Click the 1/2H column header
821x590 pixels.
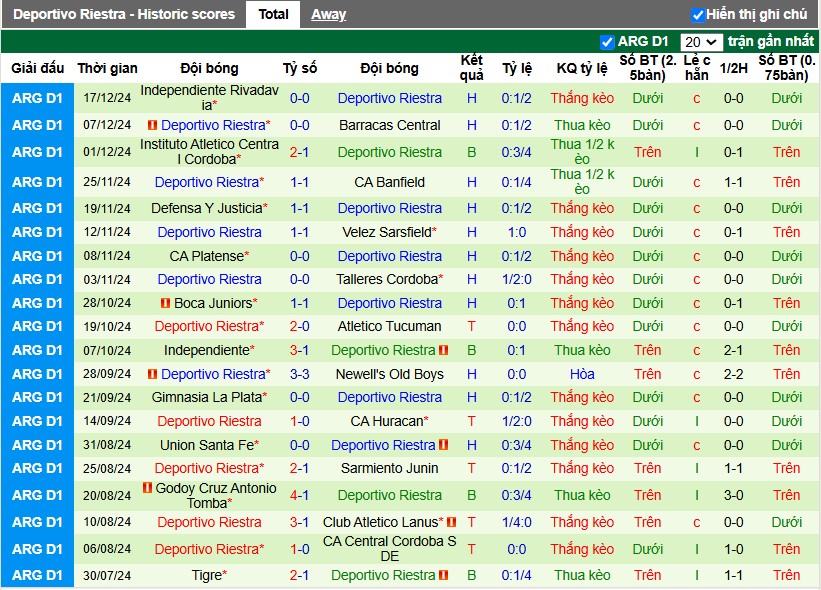click(733, 68)
